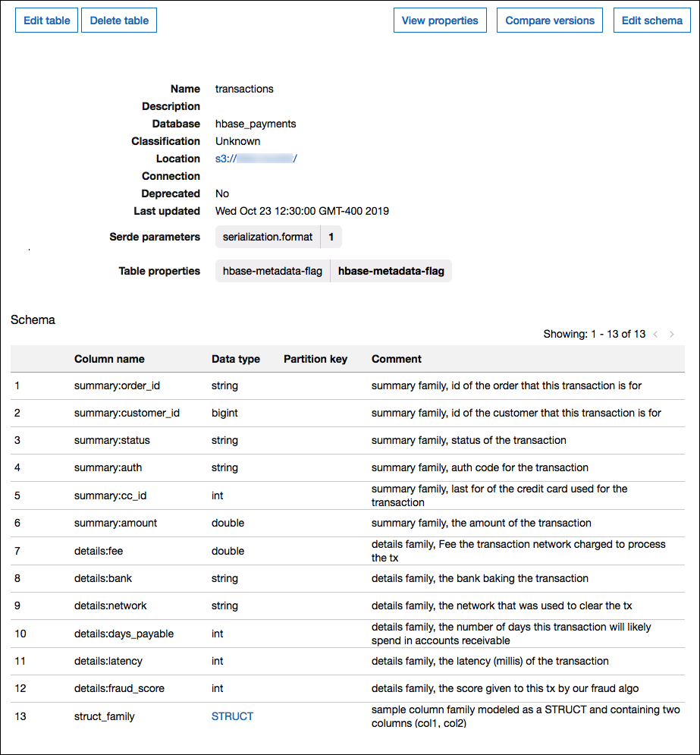Click the Delete table button
The height and width of the screenshot is (755, 700).
click(x=118, y=20)
